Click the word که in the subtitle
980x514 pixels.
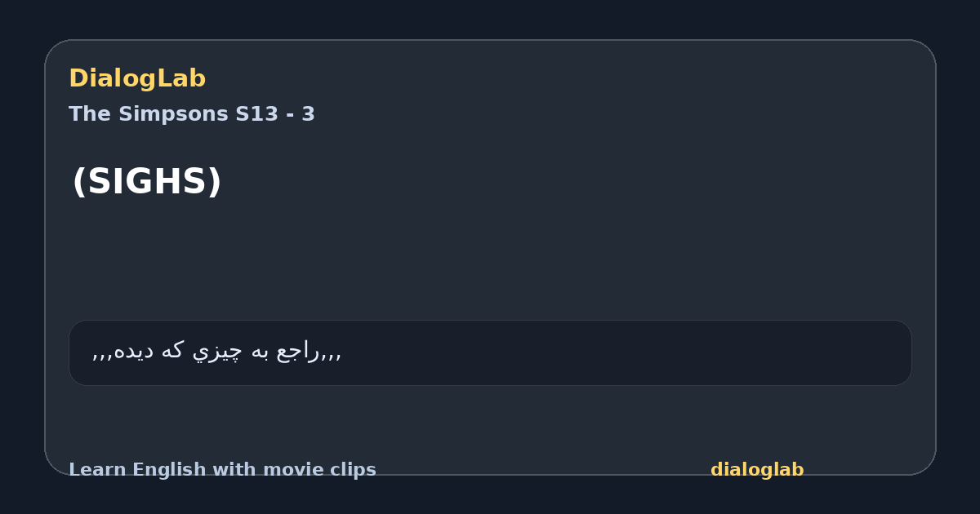171,352
